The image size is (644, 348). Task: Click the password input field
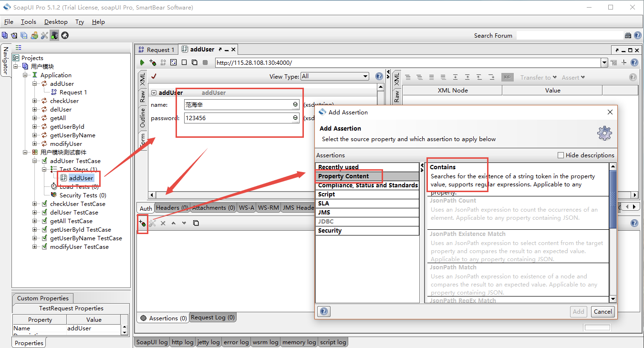(242, 118)
